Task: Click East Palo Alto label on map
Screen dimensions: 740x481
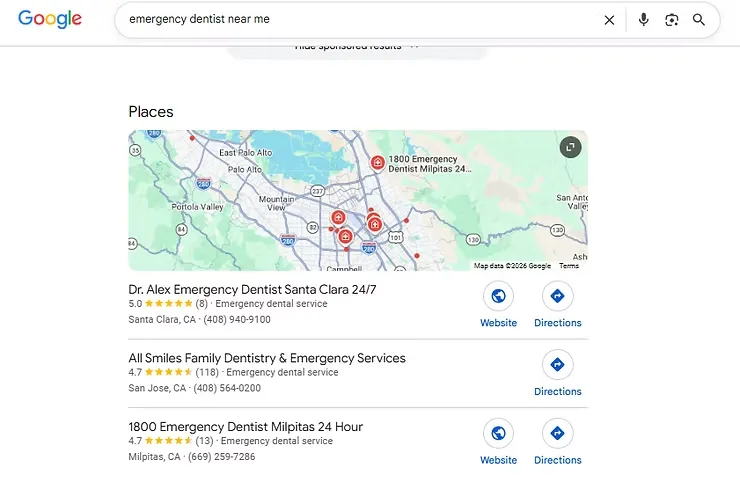Action: click(245, 152)
